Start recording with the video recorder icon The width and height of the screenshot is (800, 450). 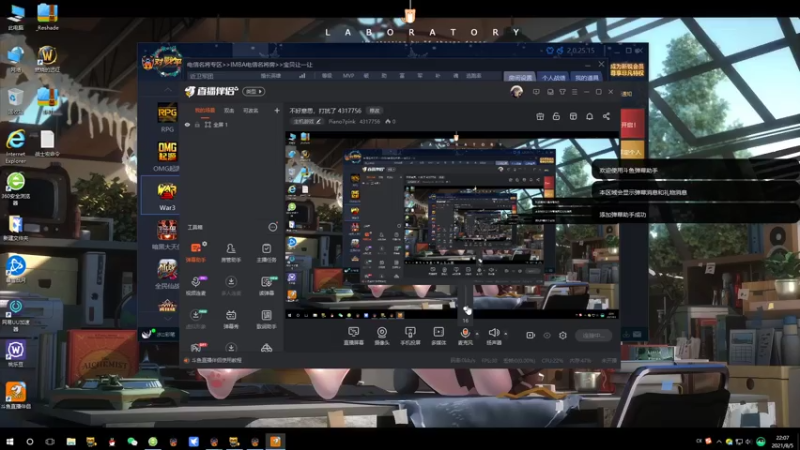point(531,335)
